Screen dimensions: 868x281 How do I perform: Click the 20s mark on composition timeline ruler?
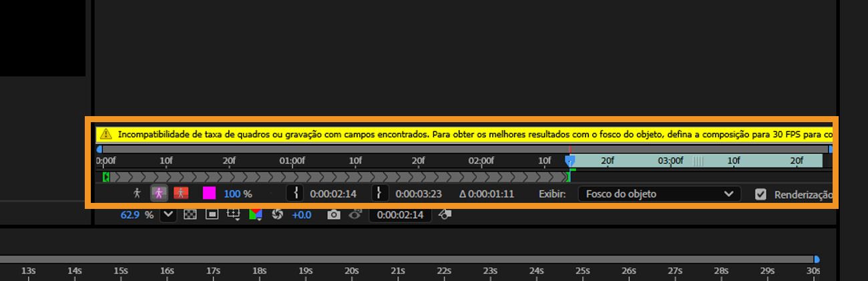point(352,271)
